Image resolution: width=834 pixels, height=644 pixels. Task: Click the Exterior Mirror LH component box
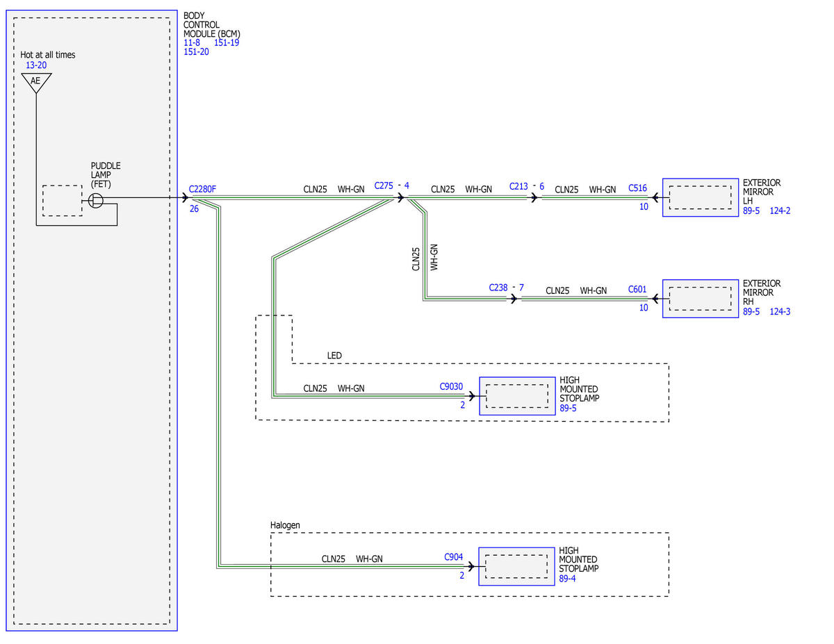[x=700, y=197]
